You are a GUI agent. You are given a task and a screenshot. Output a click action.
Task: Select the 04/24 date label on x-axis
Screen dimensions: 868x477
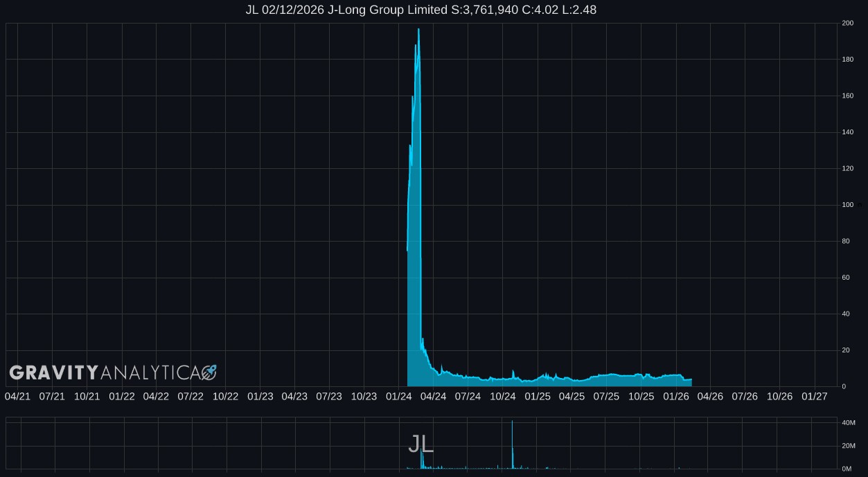tap(433, 397)
